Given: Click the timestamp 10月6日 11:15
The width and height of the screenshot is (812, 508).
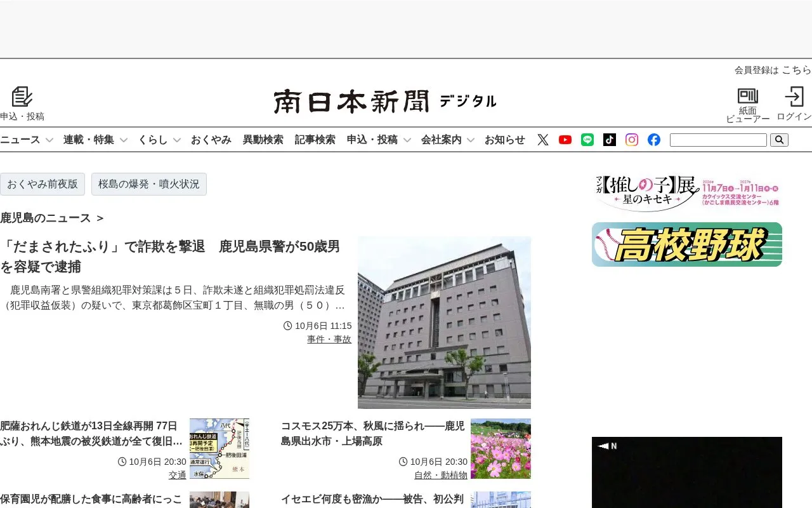Looking at the screenshot, I should [318, 326].
